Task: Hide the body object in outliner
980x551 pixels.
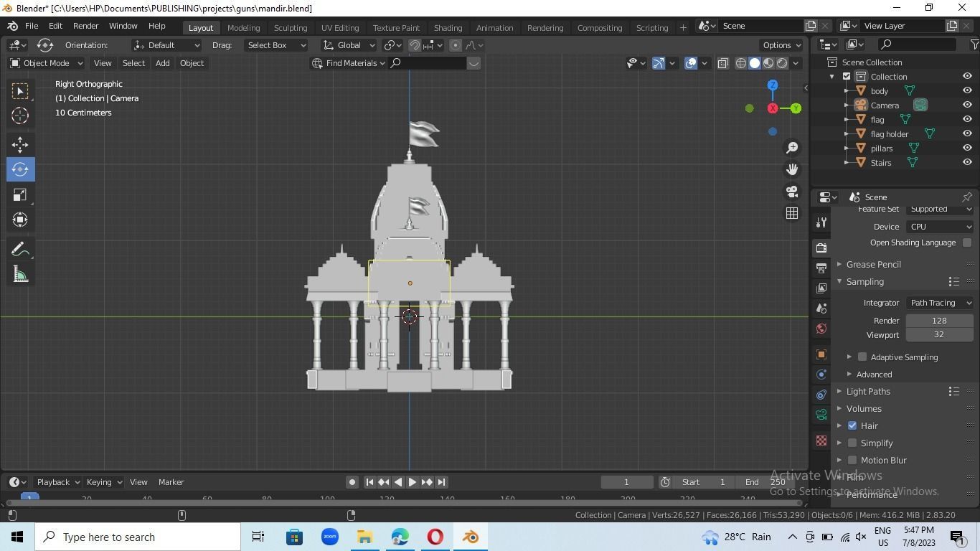Action: pyautogui.click(x=967, y=90)
